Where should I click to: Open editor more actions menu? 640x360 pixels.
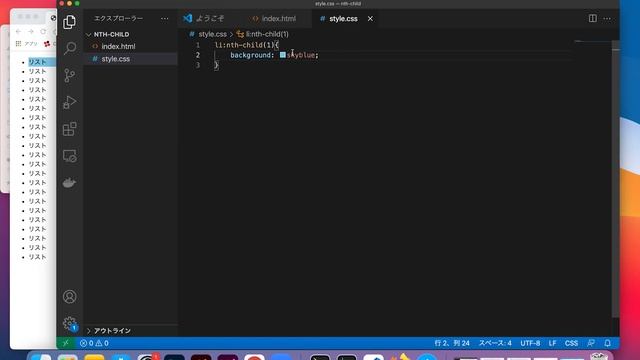coord(607,18)
